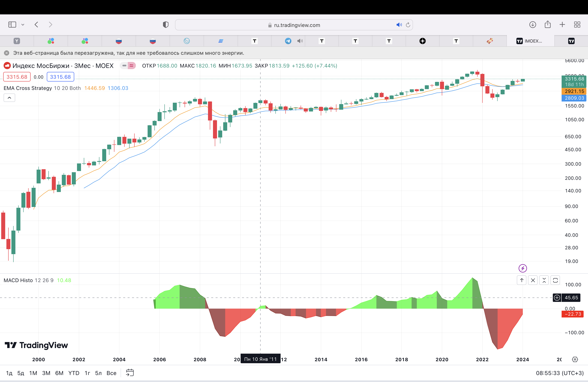Viewport: 588px width, 382px height.
Task: Toggle the Safari sidebar
Action: (x=12, y=25)
